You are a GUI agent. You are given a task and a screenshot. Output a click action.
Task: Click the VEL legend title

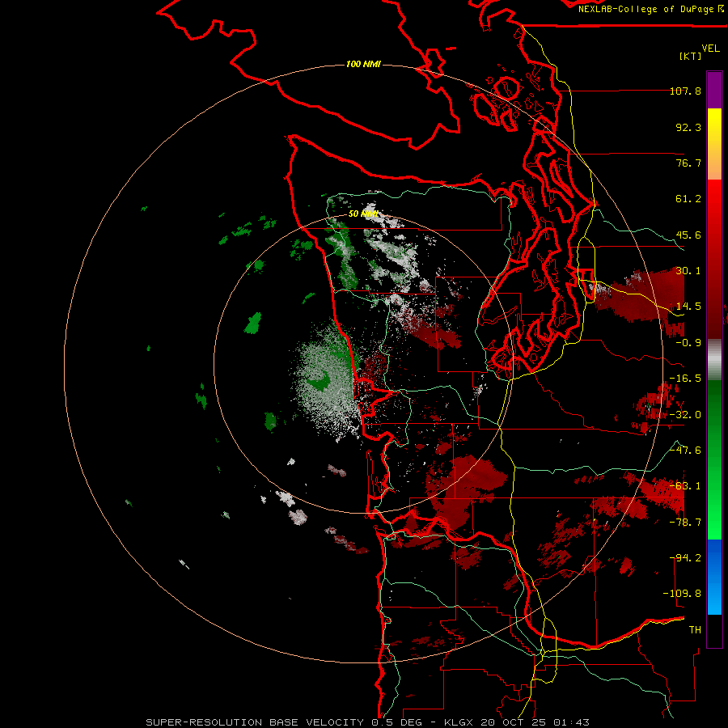point(711,49)
